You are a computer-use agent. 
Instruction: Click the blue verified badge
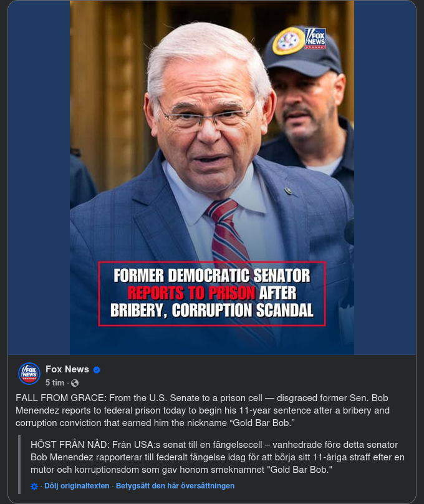[97, 370]
